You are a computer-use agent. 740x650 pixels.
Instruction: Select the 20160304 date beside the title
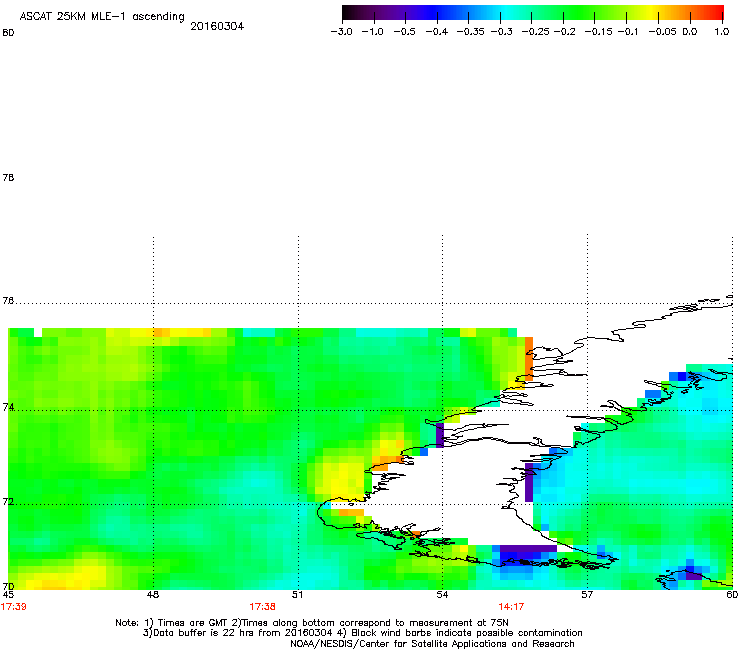(217, 26)
